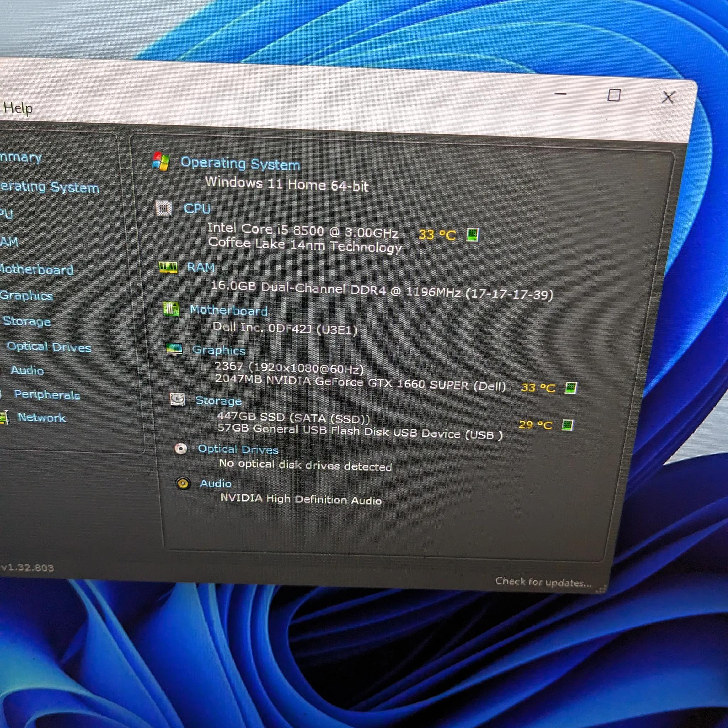Open Audio section from the sidebar
Viewport: 728px width, 728px height.
(x=27, y=370)
